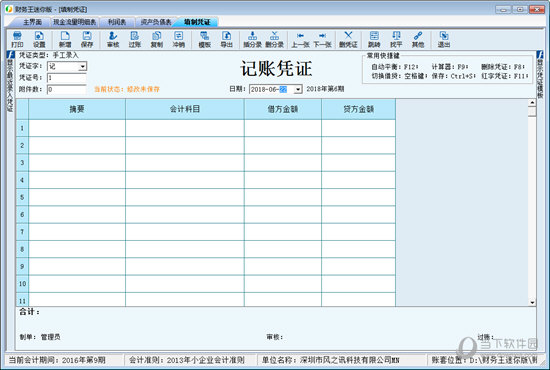Switch to the 利润表 tab

click(x=117, y=22)
